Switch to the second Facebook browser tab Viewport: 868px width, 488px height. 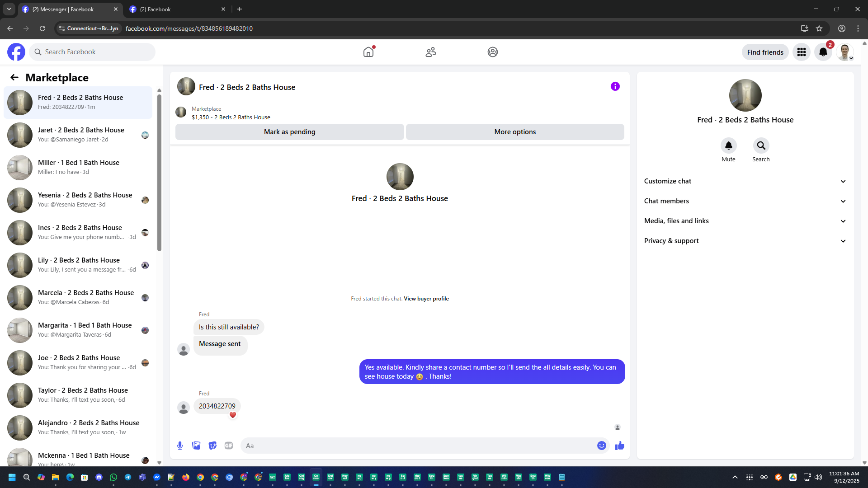[x=176, y=9]
